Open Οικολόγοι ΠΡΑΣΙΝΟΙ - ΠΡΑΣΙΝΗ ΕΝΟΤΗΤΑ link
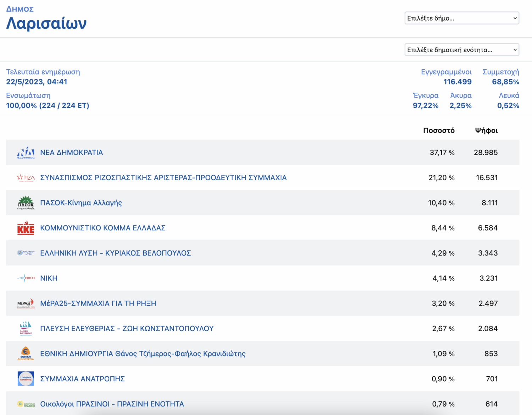 pos(112,404)
